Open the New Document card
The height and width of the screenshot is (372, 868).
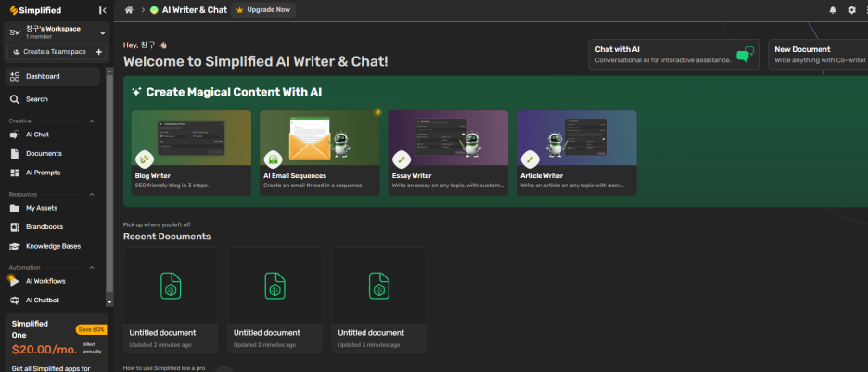818,54
